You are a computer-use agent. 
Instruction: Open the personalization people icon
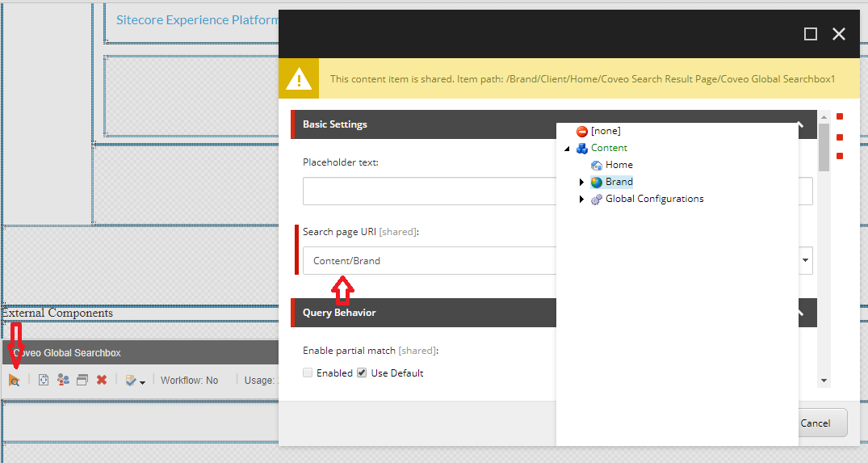(x=63, y=380)
